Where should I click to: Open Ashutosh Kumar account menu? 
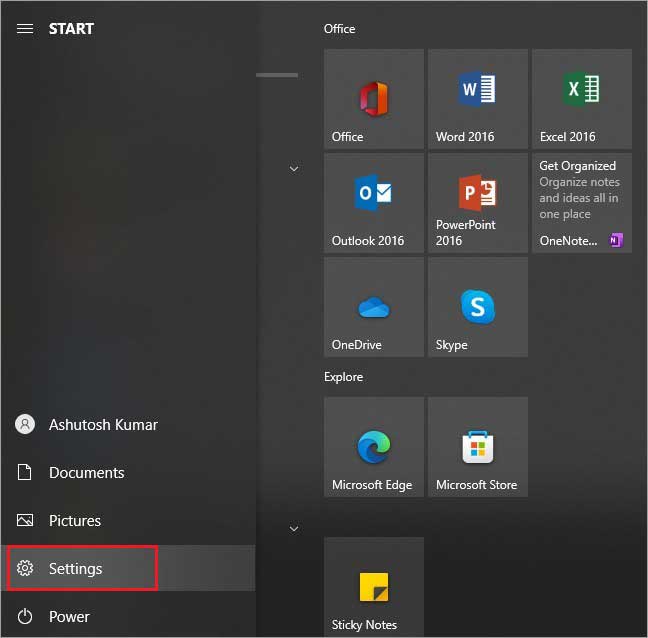click(128, 425)
